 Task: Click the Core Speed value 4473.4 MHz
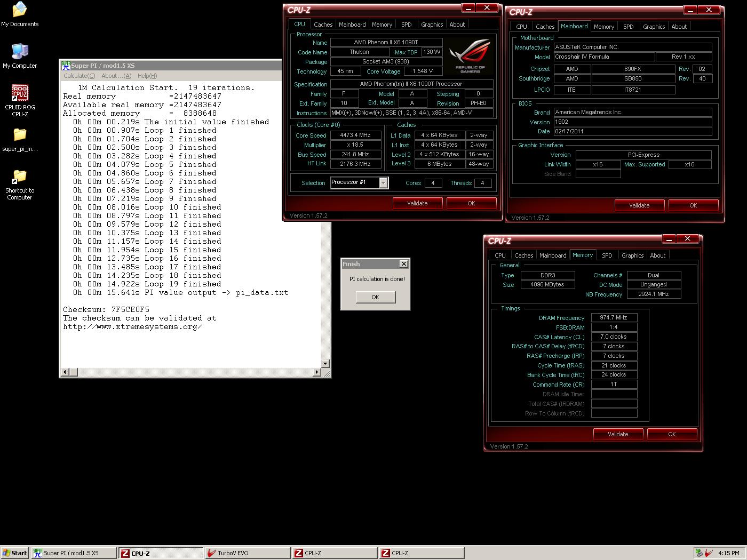tap(355, 135)
